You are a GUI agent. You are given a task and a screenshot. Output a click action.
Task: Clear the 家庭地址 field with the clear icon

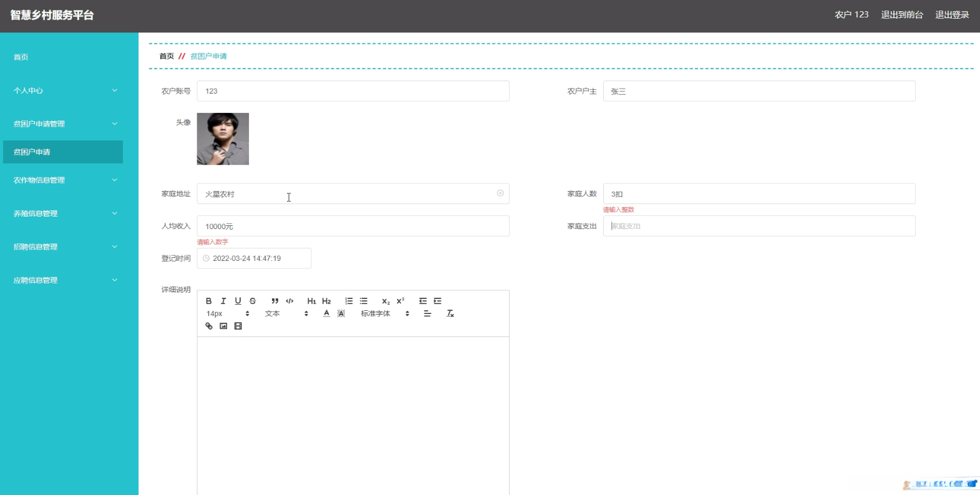[x=500, y=194]
